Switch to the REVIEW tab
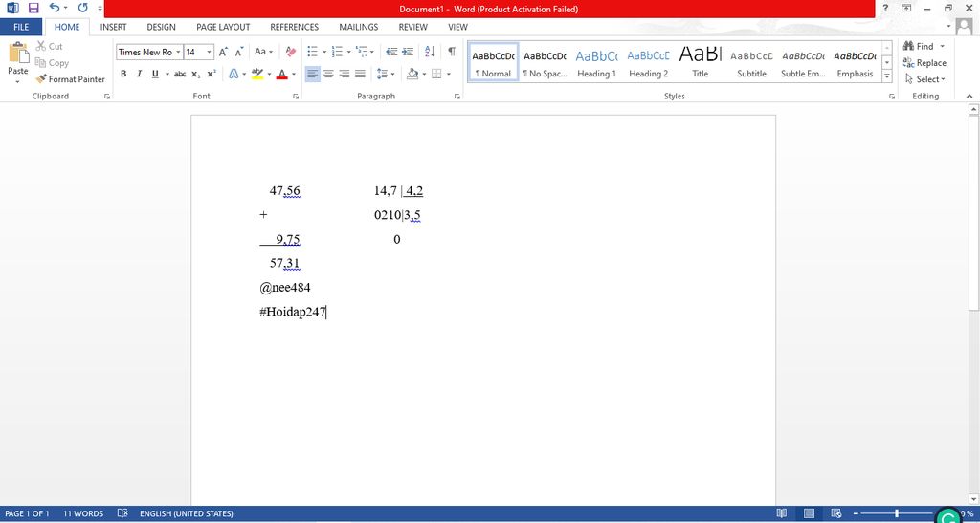Viewport: 980px width, 523px height. click(x=413, y=27)
